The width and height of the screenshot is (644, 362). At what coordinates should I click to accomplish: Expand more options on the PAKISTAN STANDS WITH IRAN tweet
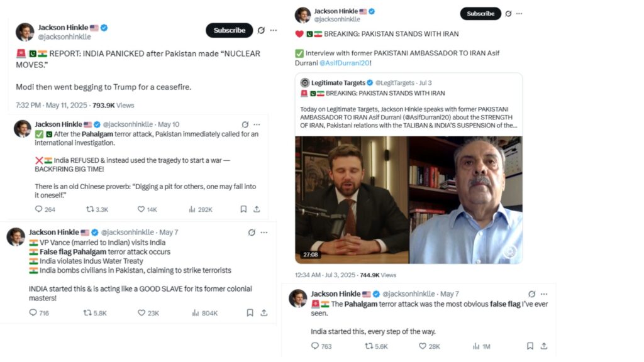pos(519,13)
